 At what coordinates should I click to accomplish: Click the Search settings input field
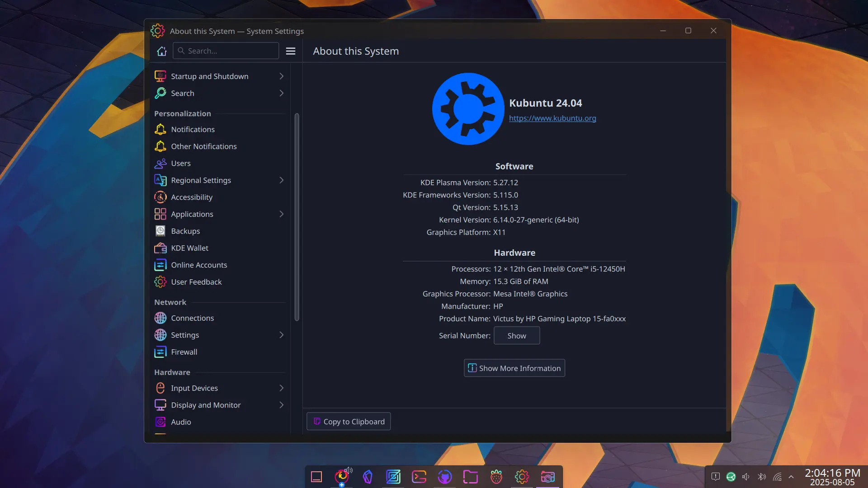click(x=226, y=51)
